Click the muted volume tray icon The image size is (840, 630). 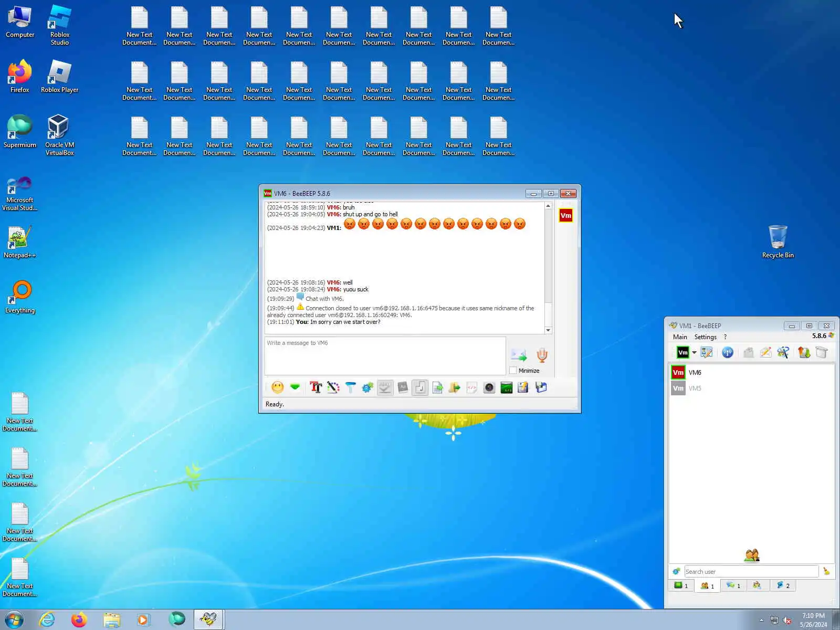pyautogui.click(x=787, y=621)
